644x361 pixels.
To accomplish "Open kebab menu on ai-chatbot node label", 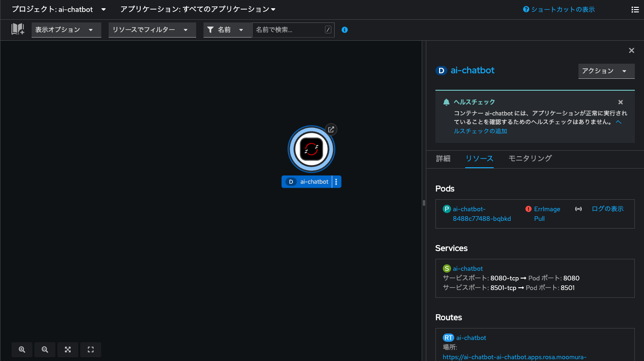I will coord(336,182).
